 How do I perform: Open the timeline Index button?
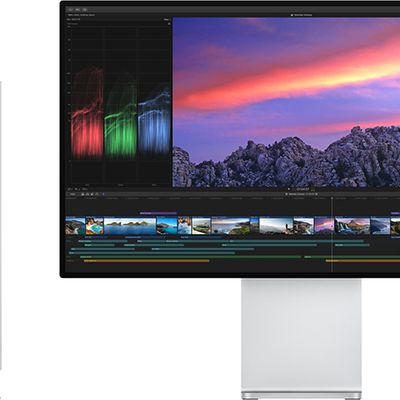click(x=72, y=194)
